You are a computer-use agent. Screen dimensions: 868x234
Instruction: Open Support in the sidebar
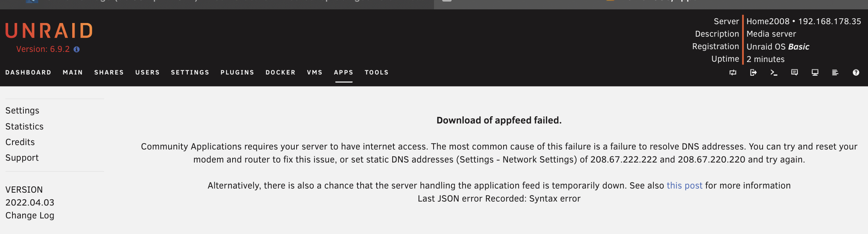[22, 158]
